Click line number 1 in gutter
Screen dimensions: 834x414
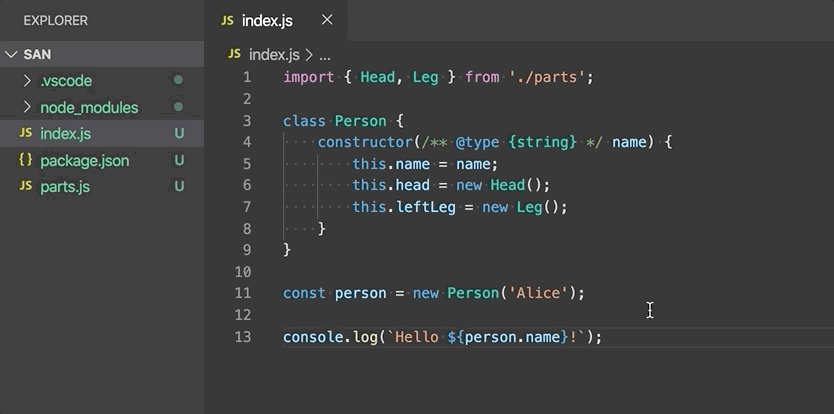click(x=247, y=77)
